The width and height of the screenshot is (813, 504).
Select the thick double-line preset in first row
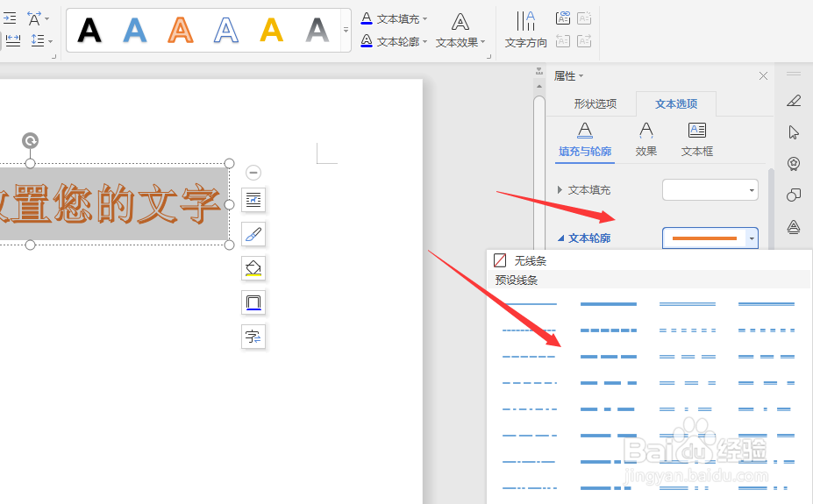(767, 304)
